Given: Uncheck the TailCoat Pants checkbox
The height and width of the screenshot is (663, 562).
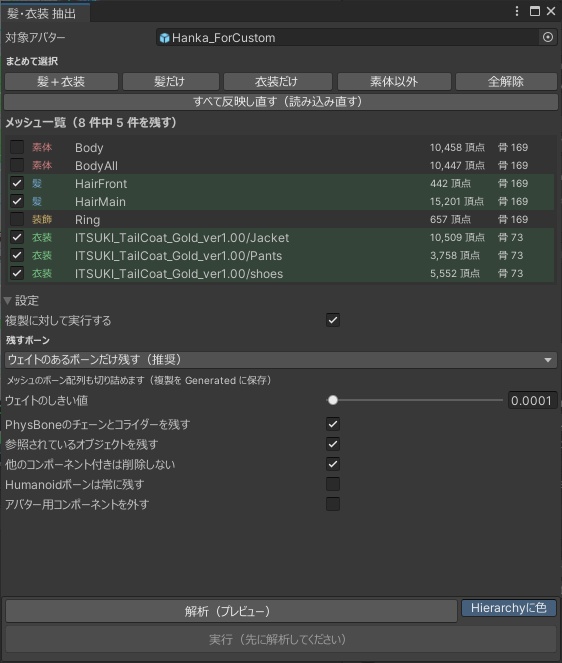Looking at the screenshot, I should click(x=17, y=255).
